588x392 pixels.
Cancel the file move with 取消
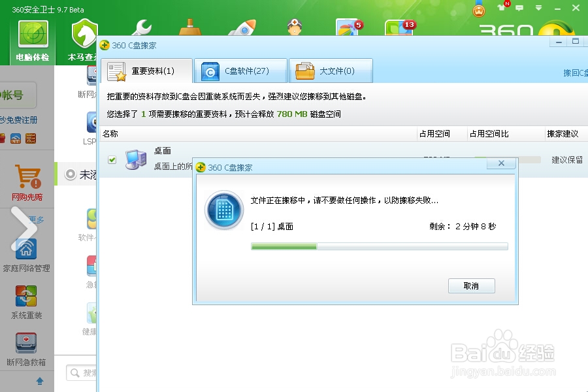pyautogui.click(x=471, y=286)
